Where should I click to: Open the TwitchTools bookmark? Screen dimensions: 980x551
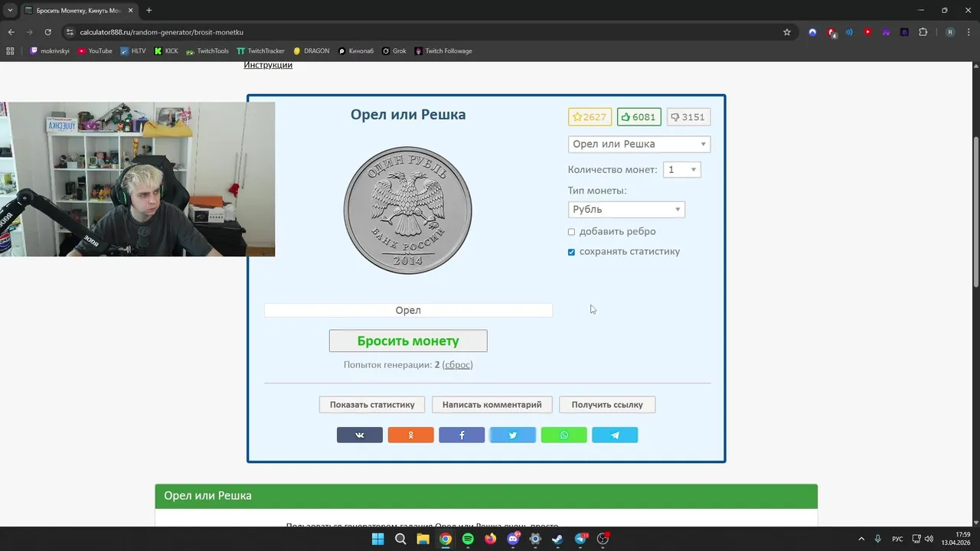click(207, 51)
